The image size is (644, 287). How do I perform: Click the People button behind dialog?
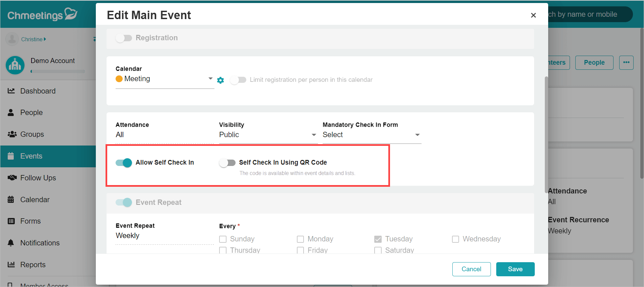pos(594,63)
